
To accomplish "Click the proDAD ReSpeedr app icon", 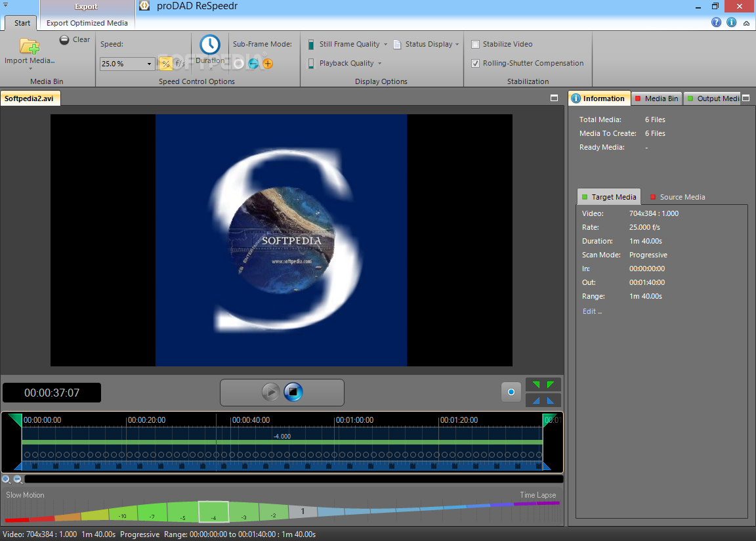I will point(144,6).
